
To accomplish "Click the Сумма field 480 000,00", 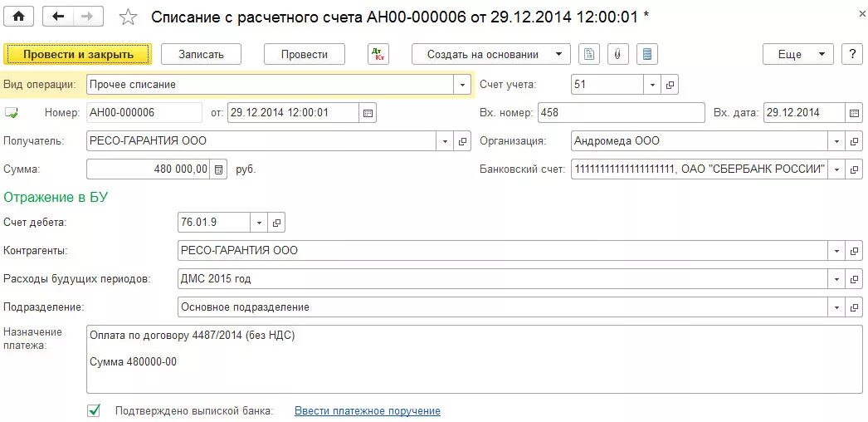I will click(x=149, y=169).
